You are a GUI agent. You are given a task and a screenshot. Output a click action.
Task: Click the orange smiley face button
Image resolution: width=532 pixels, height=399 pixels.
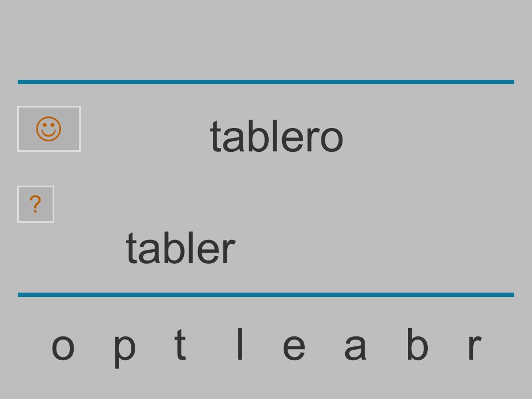49,129
